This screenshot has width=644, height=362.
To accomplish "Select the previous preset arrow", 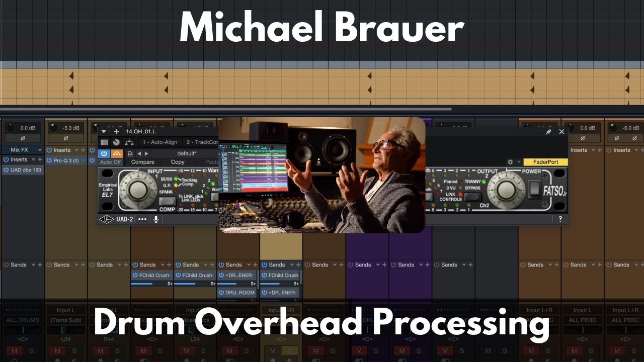I will pyautogui.click(x=139, y=154).
